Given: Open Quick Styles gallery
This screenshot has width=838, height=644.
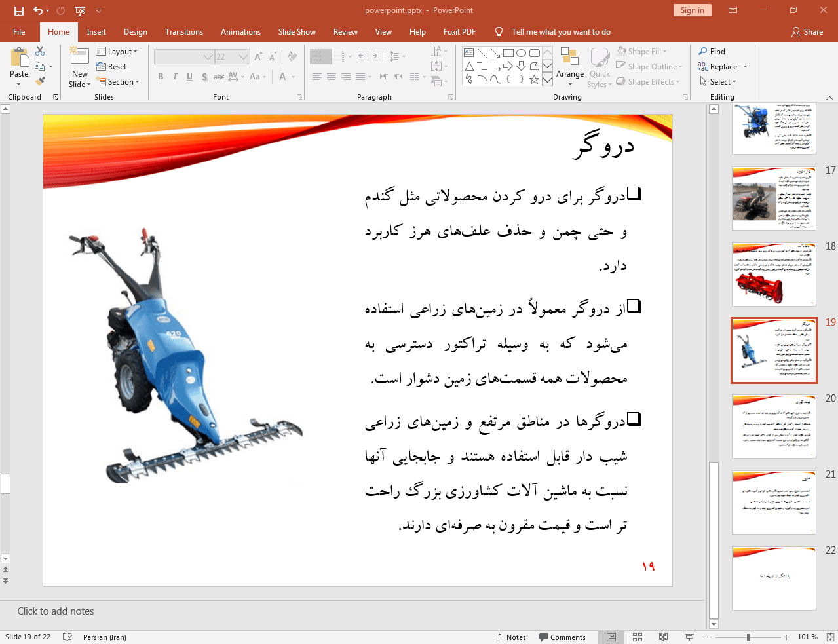Looking at the screenshot, I should [x=600, y=67].
